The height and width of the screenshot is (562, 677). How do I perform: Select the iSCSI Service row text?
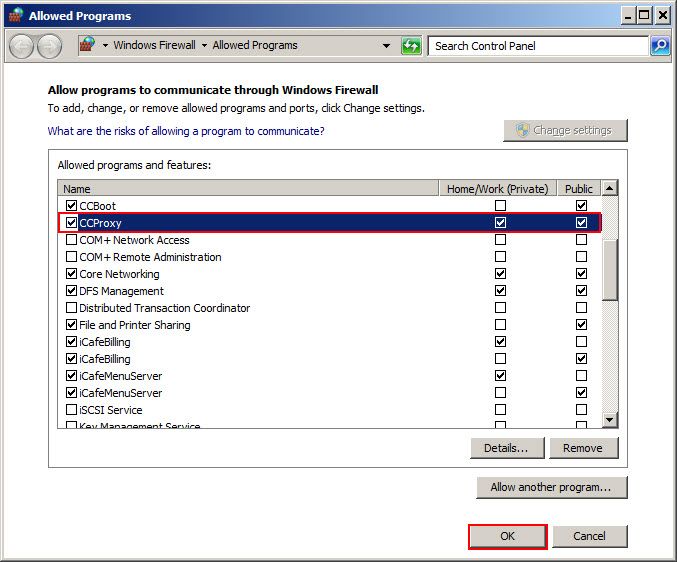(x=111, y=410)
